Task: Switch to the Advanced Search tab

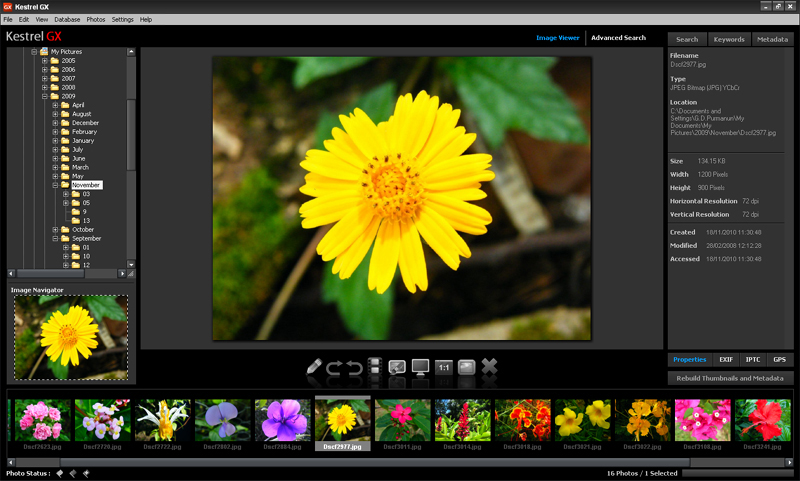Action: (x=618, y=38)
